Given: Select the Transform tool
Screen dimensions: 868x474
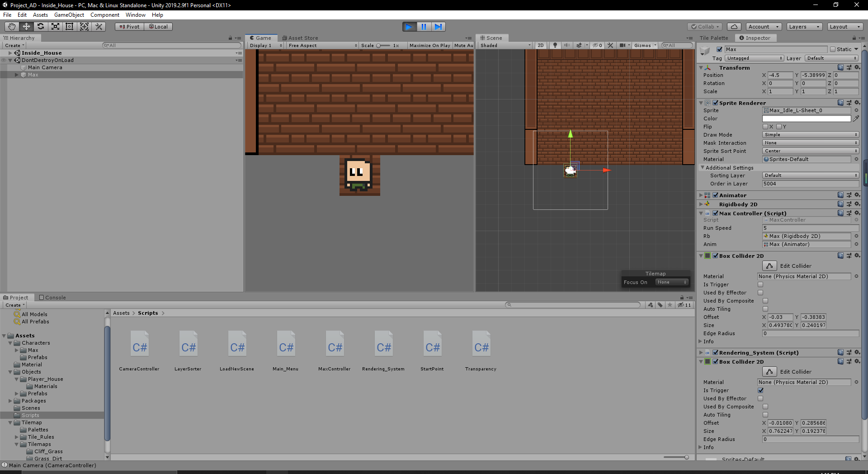Looking at the screenshot, I should pyautogui.click(x=84, y=27).
